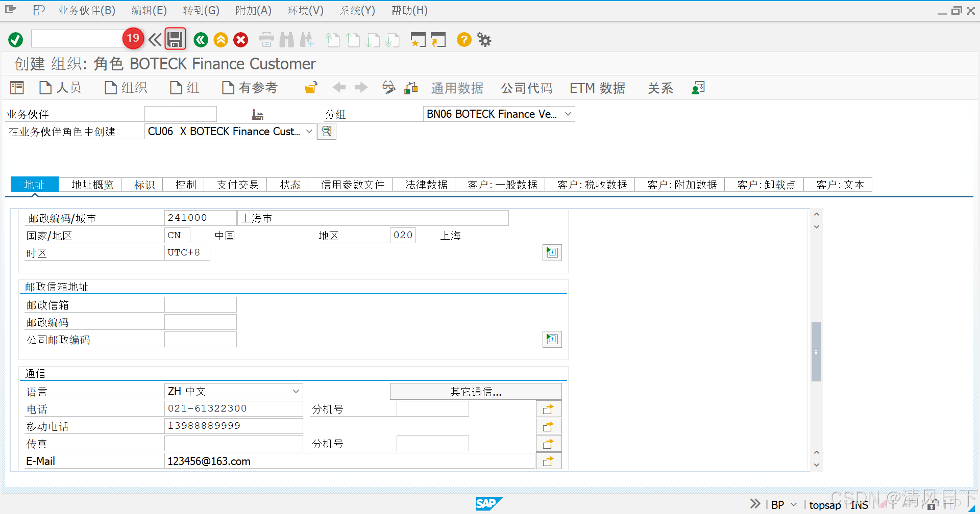Cancel with the red X toolbar icon

(x=240, y=39)
